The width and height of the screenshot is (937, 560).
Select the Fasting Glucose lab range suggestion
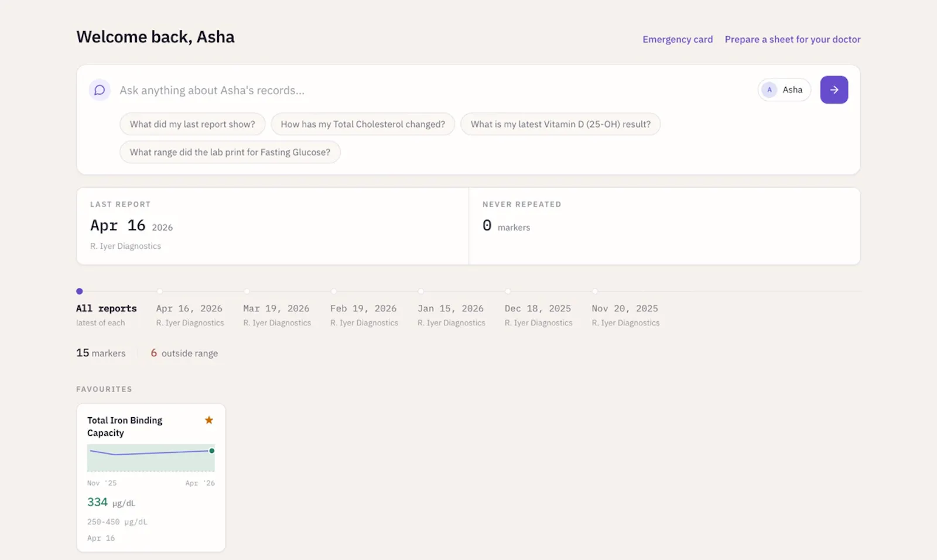230,152
